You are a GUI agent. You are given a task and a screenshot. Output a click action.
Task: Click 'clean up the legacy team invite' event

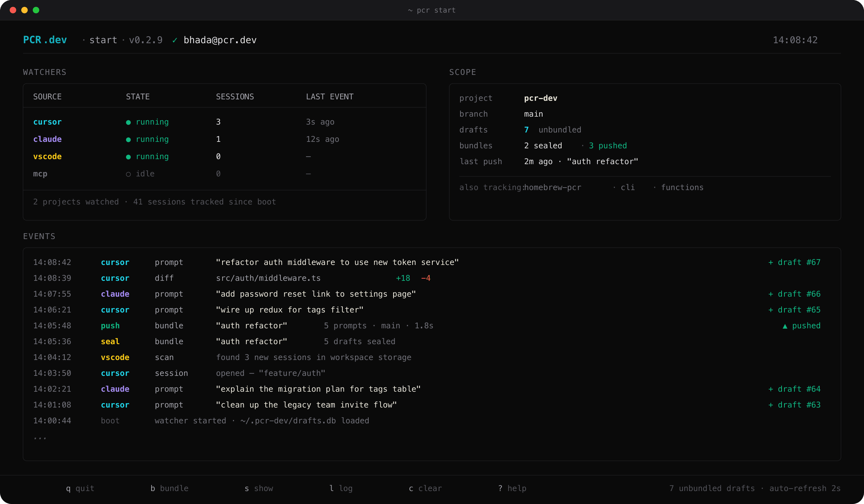306,405
